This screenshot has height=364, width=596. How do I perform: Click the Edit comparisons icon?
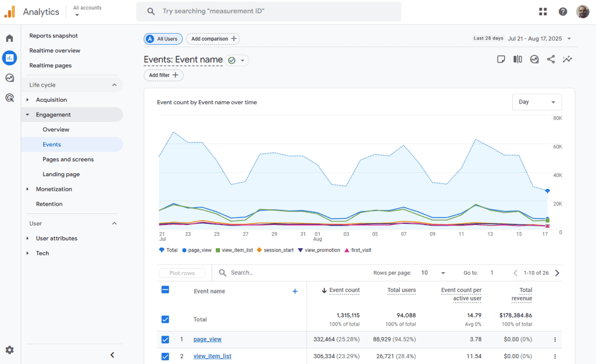pyautogui.click(x=517, y=59)
